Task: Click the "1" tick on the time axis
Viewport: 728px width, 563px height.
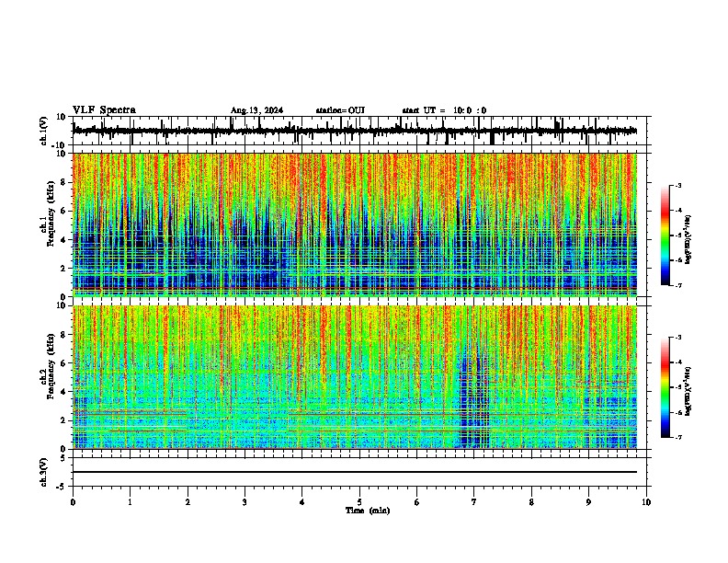Action: coord(130,502)
